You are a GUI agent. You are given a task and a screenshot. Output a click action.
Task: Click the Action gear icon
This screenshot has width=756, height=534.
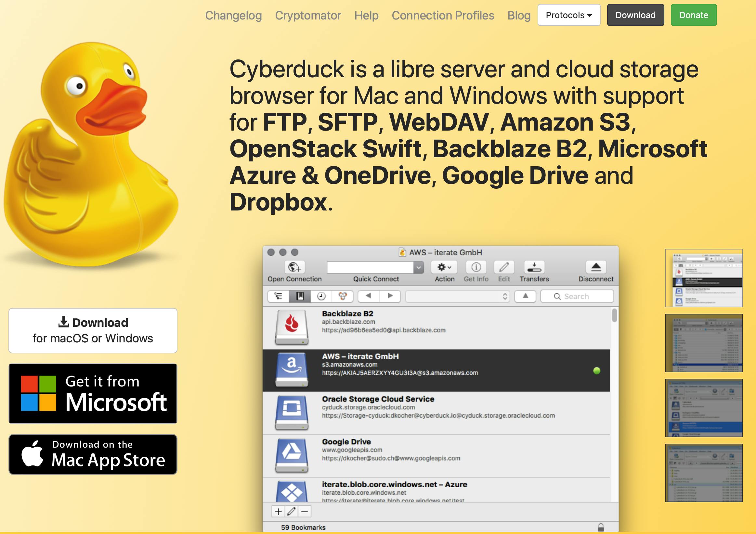coord(444,267)
